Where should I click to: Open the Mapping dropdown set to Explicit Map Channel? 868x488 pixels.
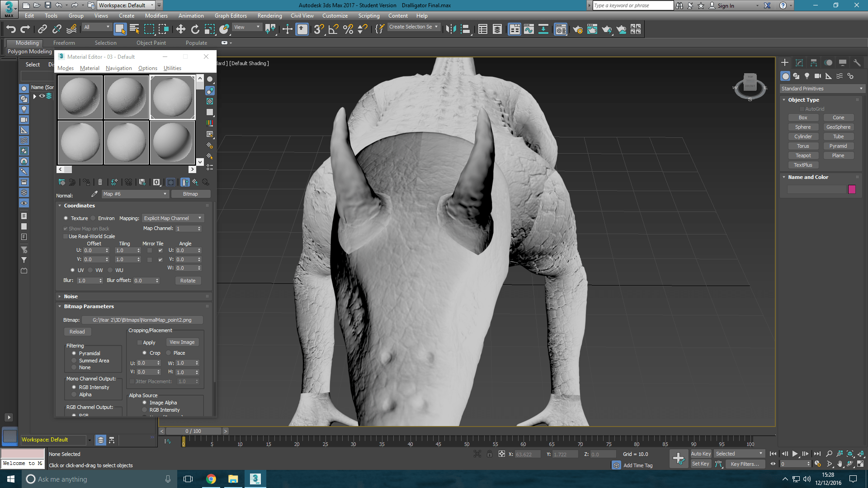173,218
